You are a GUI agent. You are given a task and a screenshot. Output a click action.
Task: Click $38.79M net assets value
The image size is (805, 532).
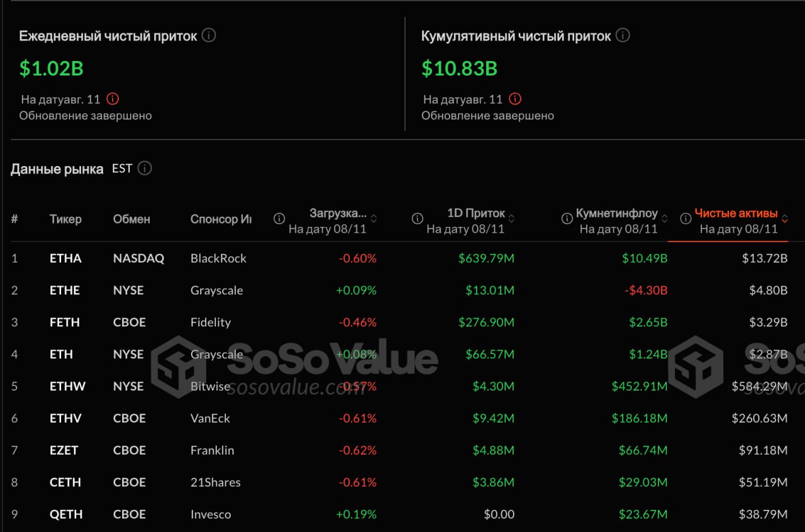coord(763,514)
